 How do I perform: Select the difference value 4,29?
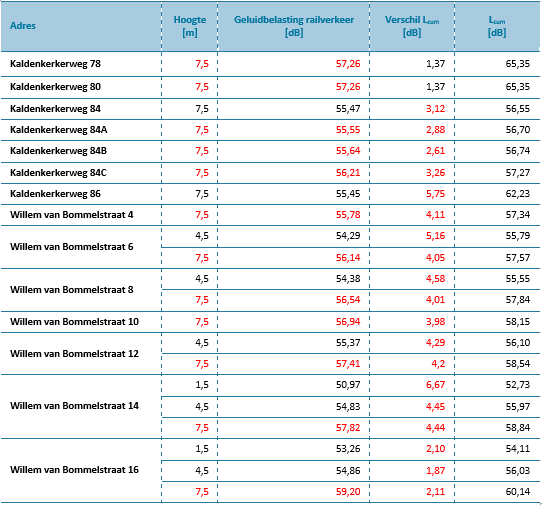tap(435, 343)
